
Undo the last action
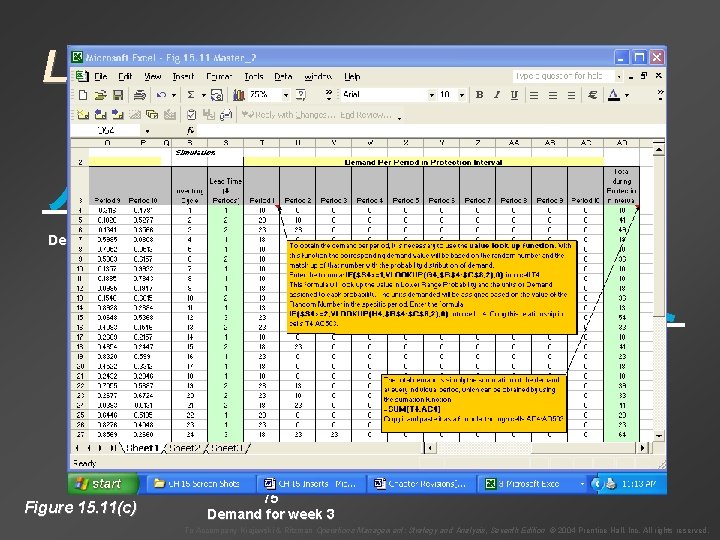tap(161, 95)
